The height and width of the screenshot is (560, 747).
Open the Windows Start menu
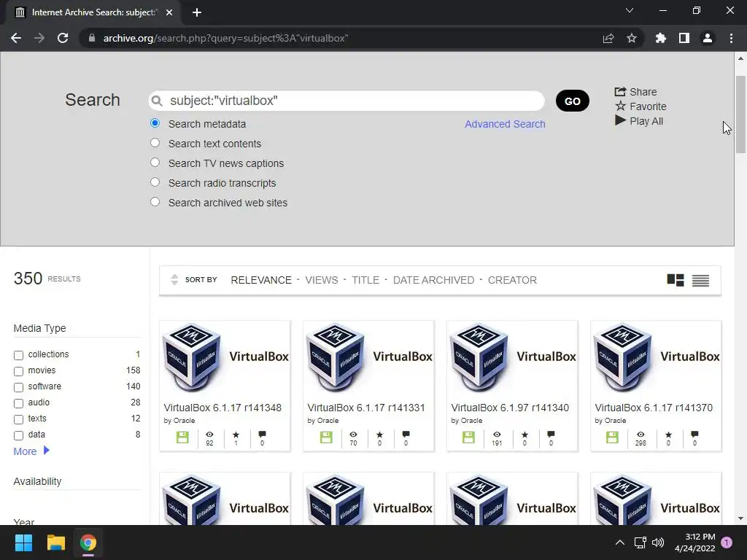[23, 542]
